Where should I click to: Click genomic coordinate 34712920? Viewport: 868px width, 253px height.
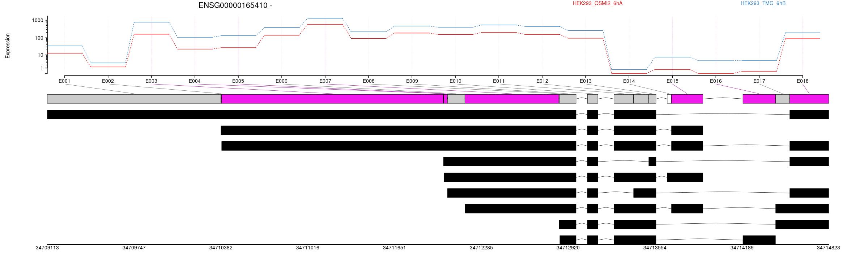[x=568, y=248]
